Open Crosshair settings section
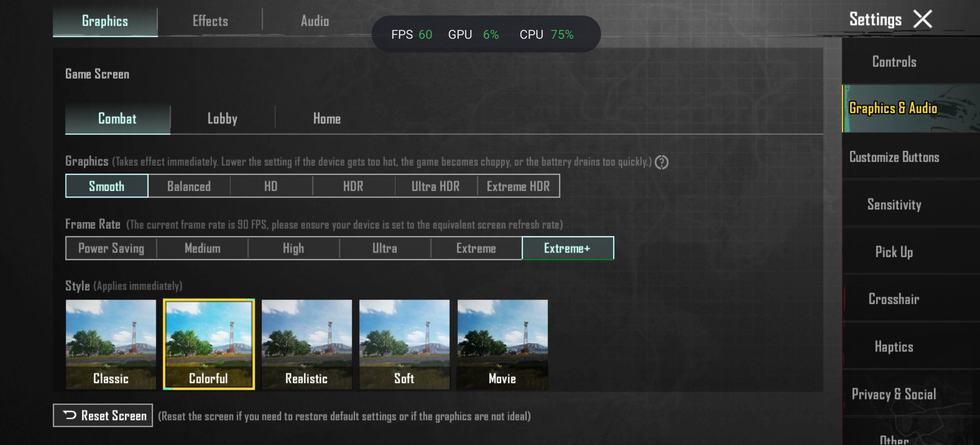Image resolution: width=980 pixels, height=445 pixels. [x=894, y=299]
